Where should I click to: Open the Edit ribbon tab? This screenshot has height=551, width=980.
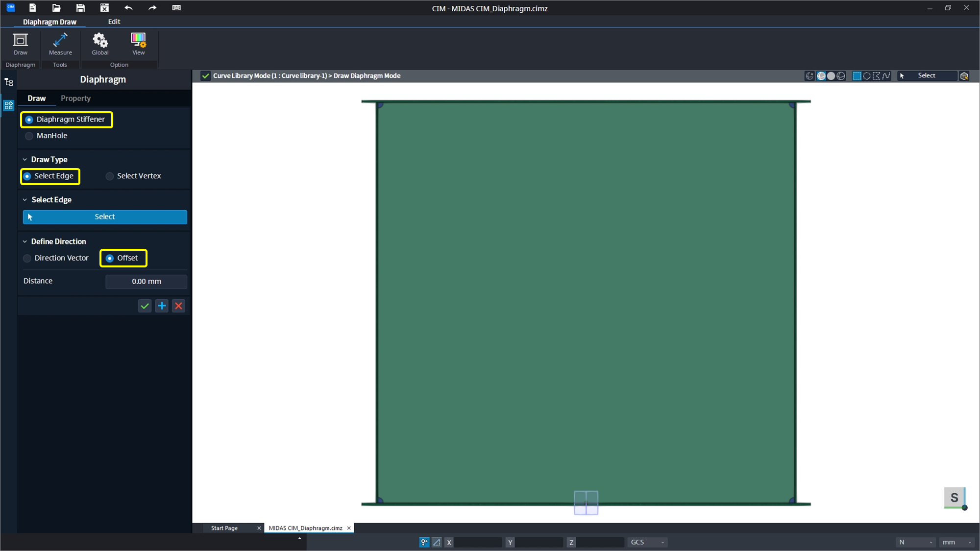[114, 22]
